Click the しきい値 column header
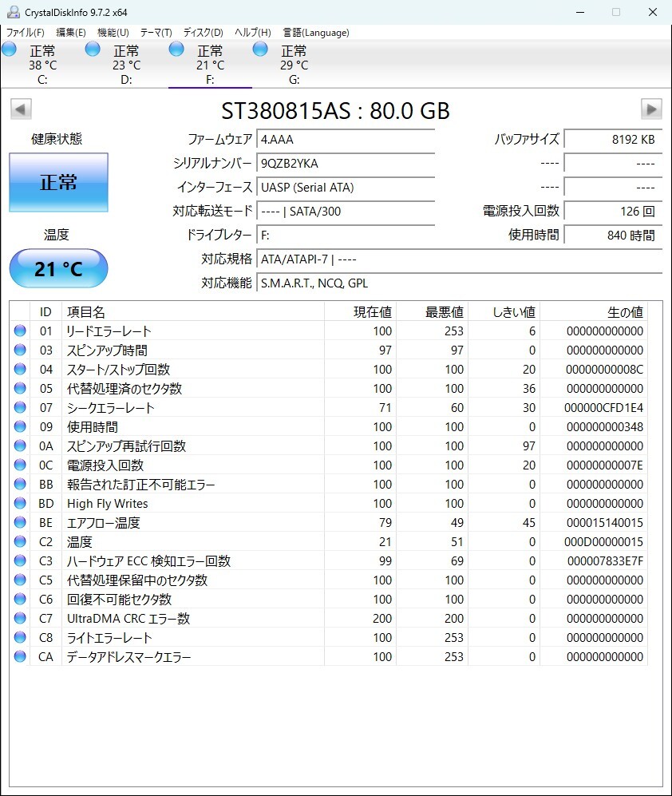Image resolution: width=672 pixels, height=796 pixels. click(x=504, y=311)
